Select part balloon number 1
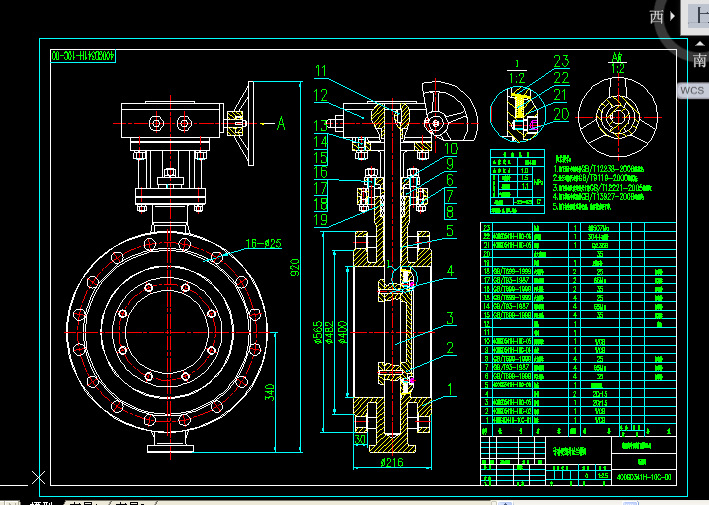 coord(450,389)
